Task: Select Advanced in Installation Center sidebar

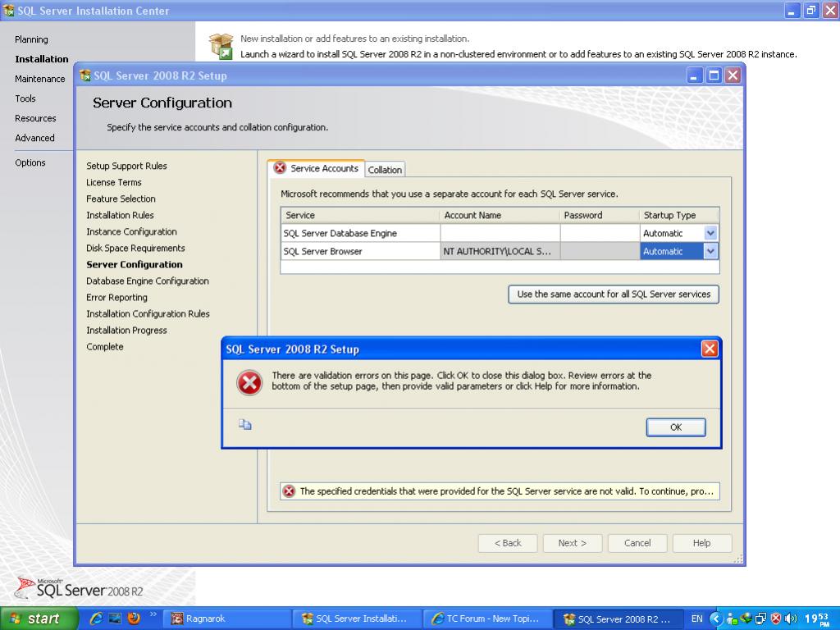Action: 34,138
